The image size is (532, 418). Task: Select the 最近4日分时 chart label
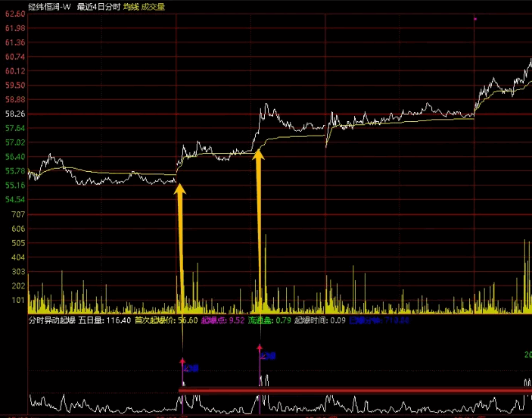click(98, 7)
